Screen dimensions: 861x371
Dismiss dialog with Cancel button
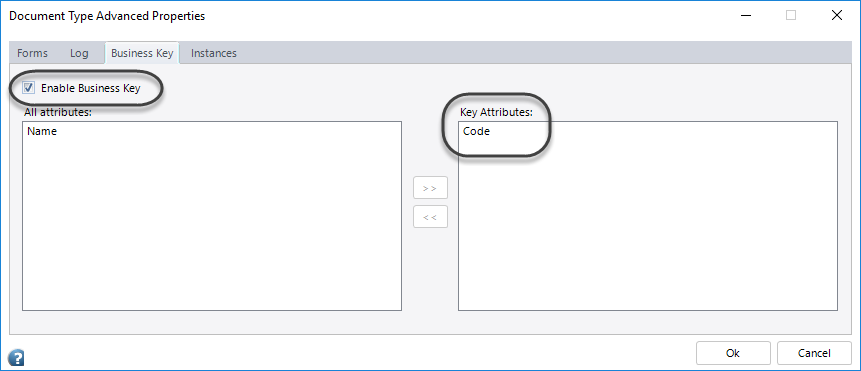coord(814,353)
